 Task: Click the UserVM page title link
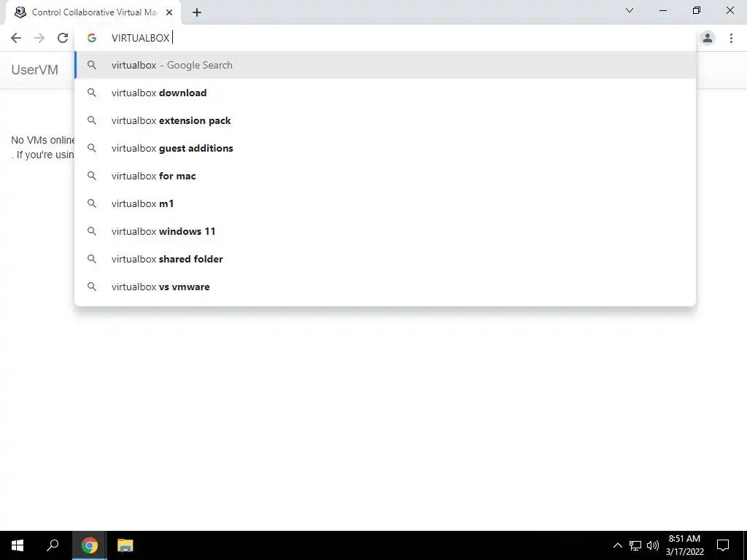35,69
